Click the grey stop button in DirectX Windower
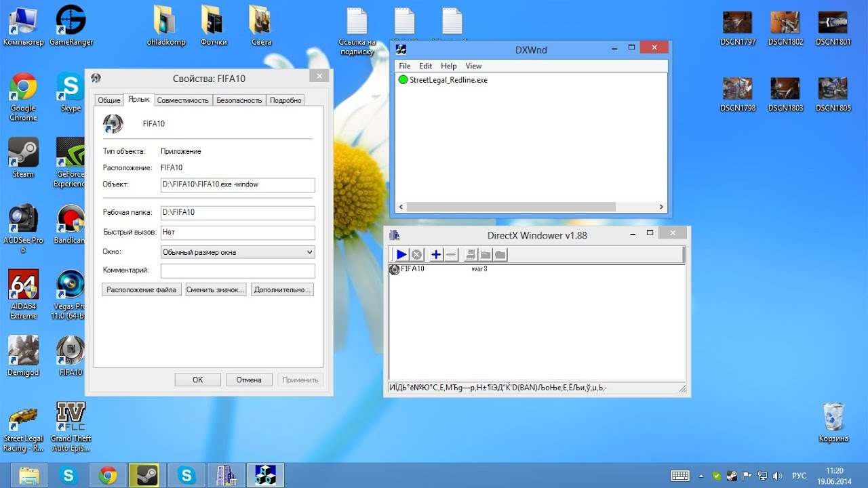This screenshot has height=488, width=868. [x=417, y=255]
